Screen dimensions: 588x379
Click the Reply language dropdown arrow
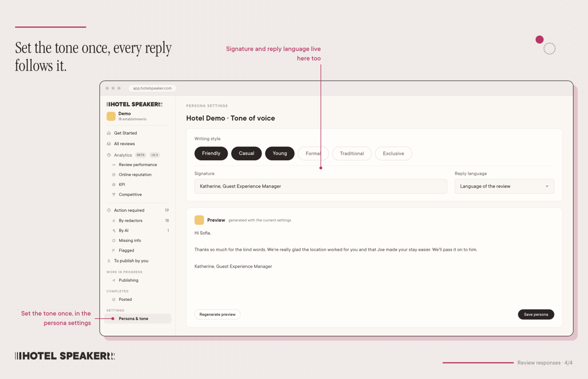547,187
